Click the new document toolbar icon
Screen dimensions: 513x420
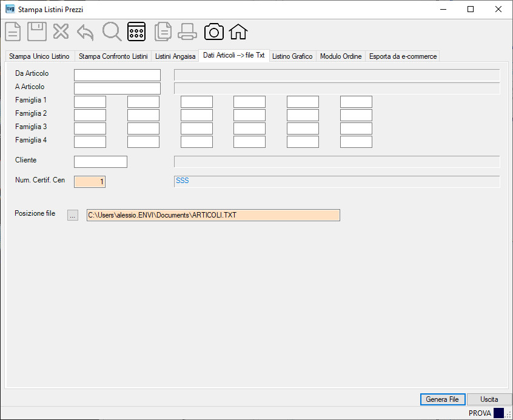click(x=13, y=32)
